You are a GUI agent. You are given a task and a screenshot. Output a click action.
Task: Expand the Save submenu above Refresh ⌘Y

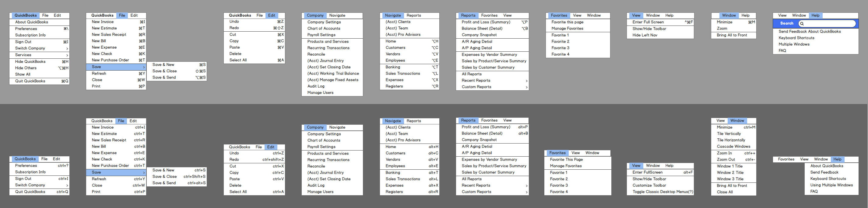(116, 67)
